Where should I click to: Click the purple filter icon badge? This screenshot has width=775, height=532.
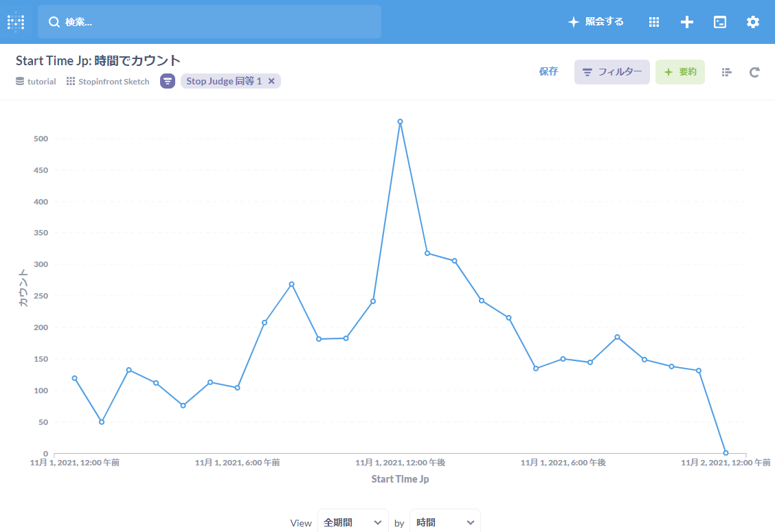[168, 81]
